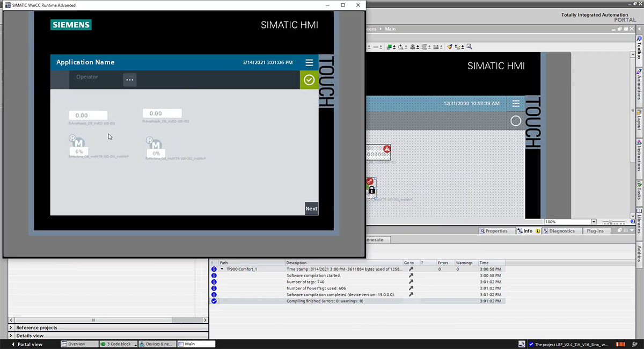Click the 0% value under the first motor
644x349 pixels.
[x=79, y=152]
